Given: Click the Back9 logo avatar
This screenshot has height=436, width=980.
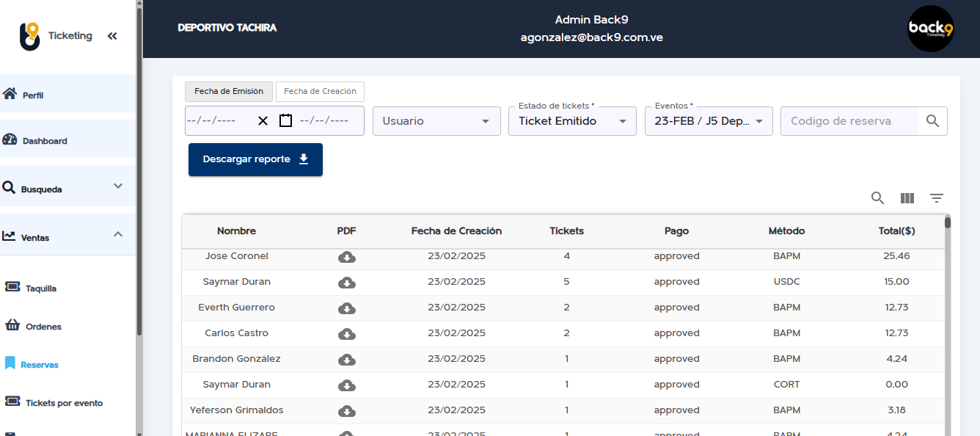Looking at the screenshot, I should [931, 29].
